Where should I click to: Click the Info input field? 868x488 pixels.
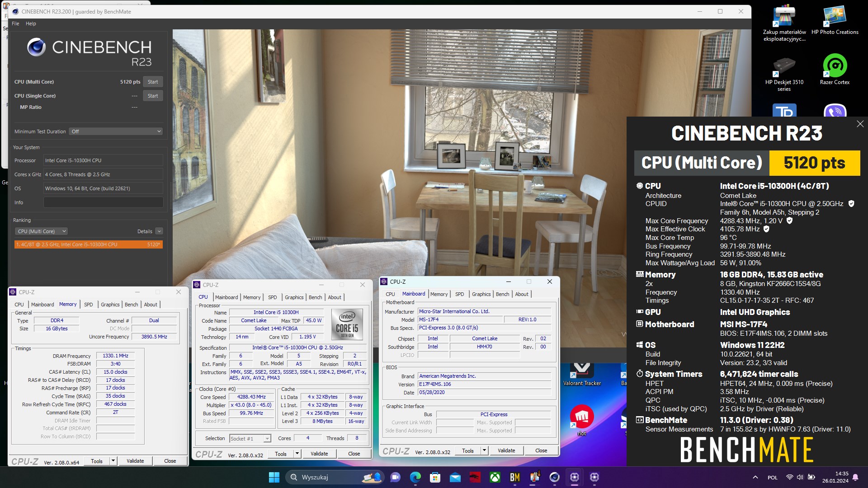pyautogui.click(x=103, y=202)
